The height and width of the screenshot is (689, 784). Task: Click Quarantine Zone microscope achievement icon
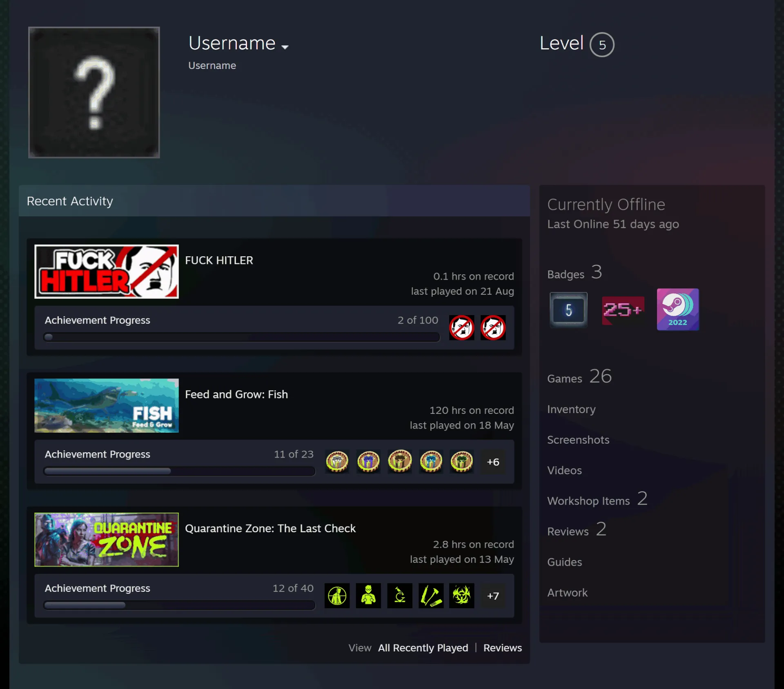pyautogui.click(x=400, y=596)
